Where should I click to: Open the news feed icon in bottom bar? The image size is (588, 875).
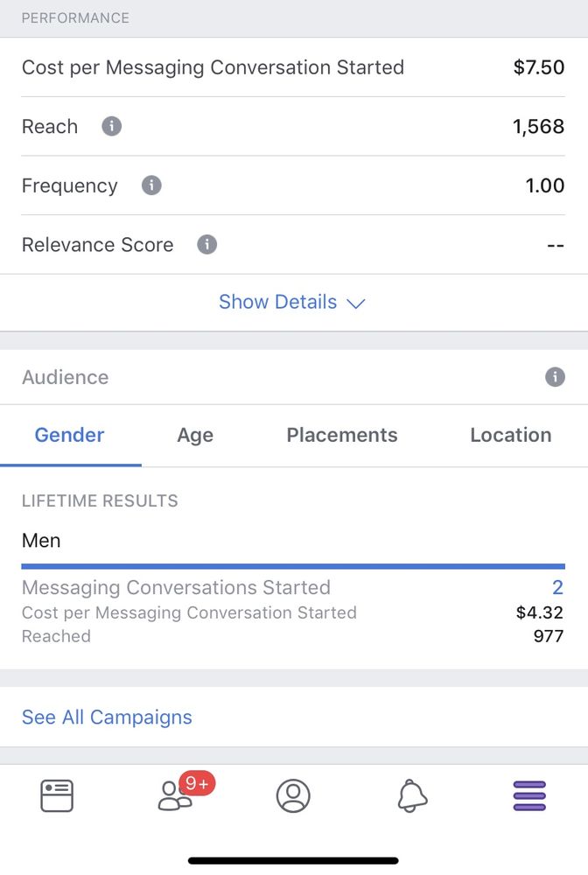pyautogui.click(x=57, y=795)
